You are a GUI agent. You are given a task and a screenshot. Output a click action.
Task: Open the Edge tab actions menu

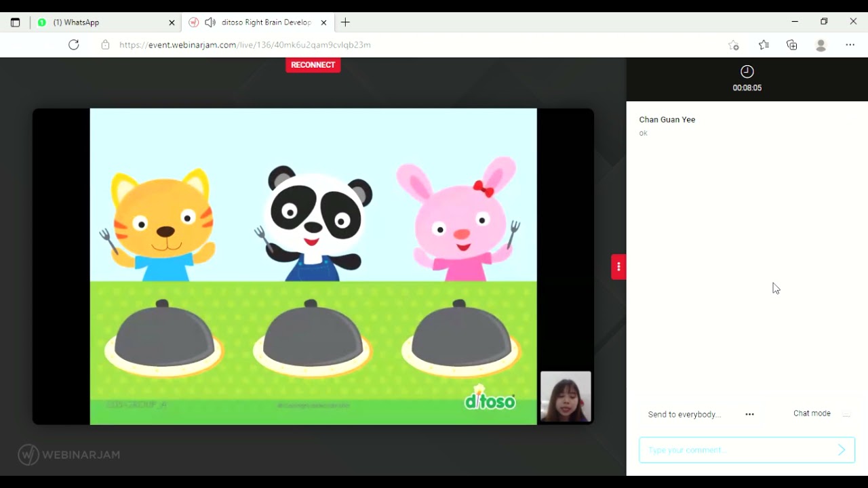15,22
